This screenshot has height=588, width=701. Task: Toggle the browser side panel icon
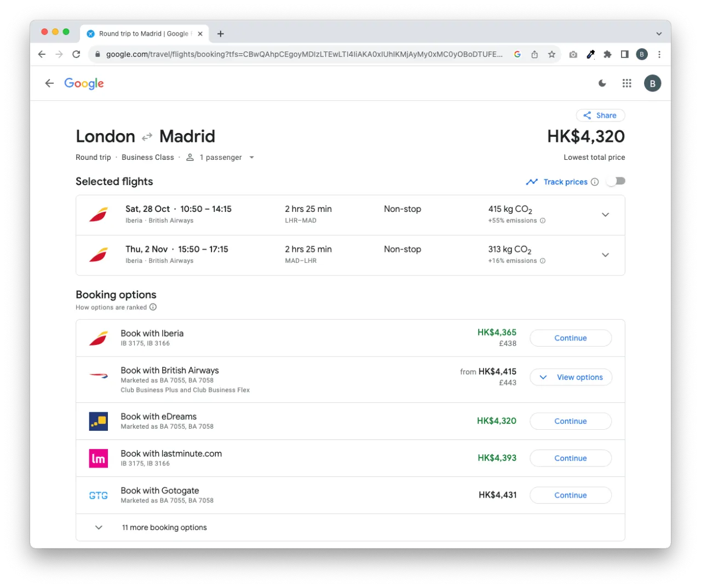point(624,54)
